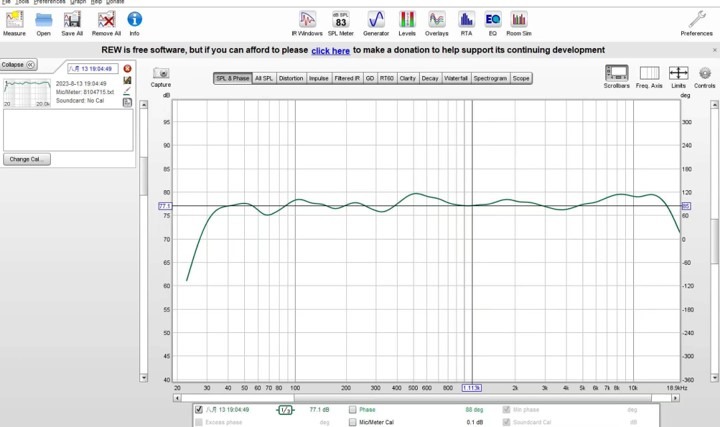Toggle the Excess phase checkbox
This screenshot has height=427, width=720.
[x=199, y=422]
